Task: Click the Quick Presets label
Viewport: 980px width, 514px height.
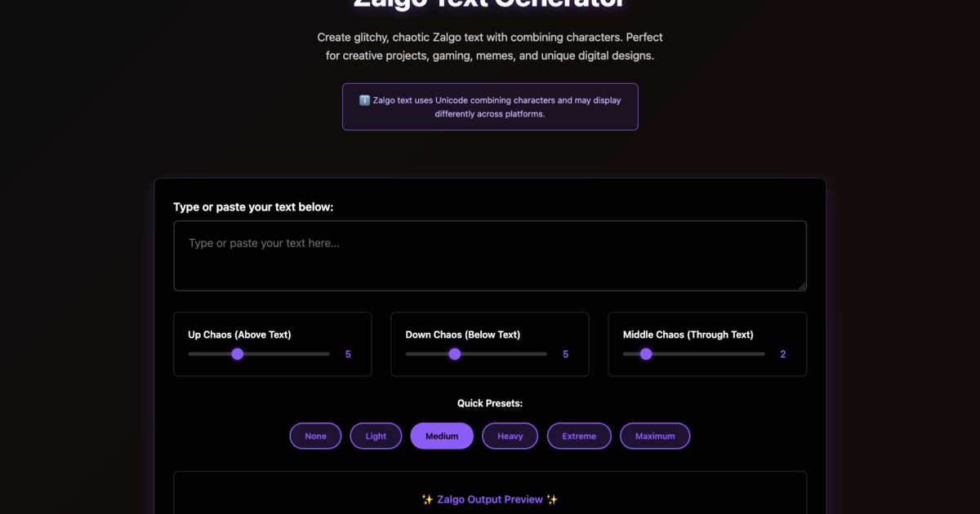Action: click(x=489, y=403)
